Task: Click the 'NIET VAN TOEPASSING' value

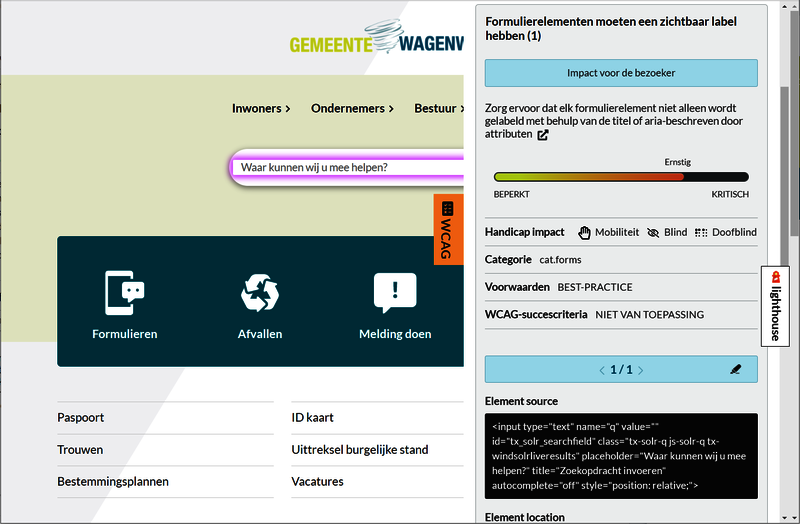Action: coord(649,315)
